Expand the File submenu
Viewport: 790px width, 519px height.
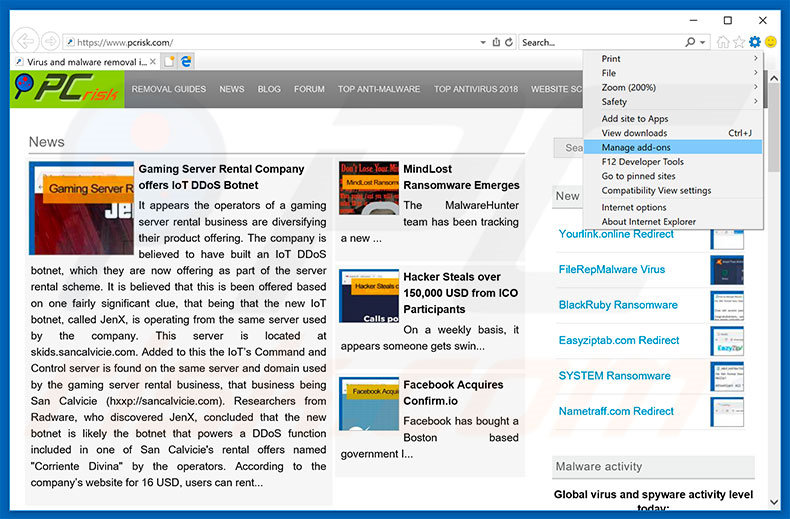(x=673, y=73)
